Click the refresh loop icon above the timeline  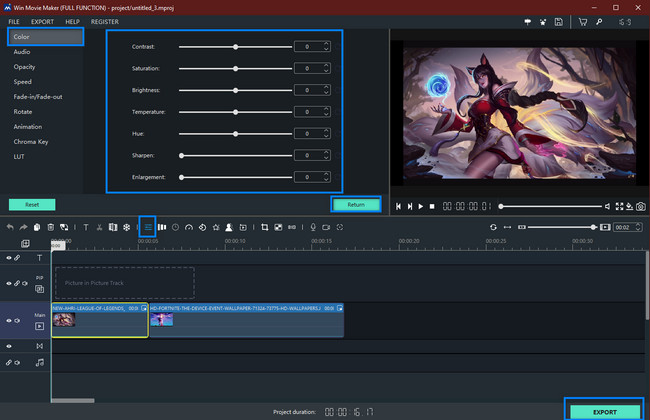click(493, 227)
